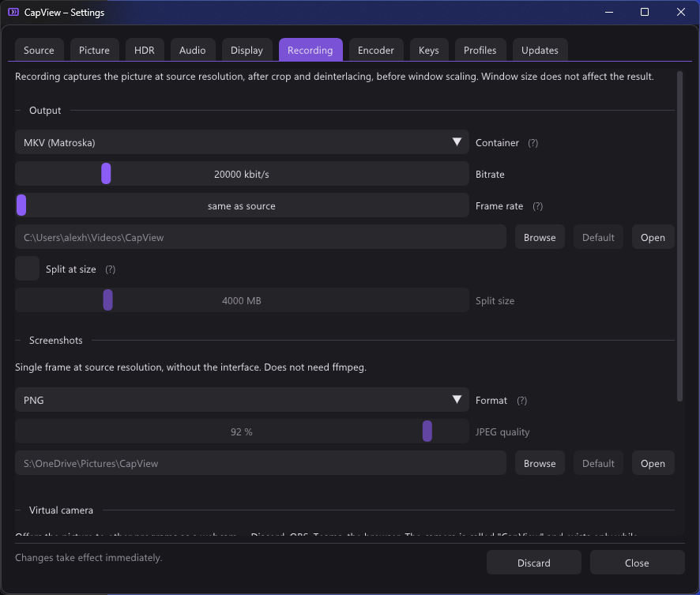
Task: Switch to the Picture tab
Action: click(94, 50)
